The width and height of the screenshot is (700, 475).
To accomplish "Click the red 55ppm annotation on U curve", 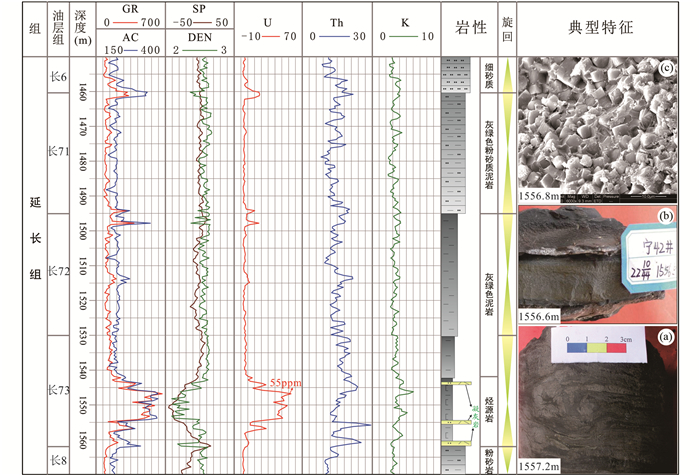I will click(x=284, y=383).
